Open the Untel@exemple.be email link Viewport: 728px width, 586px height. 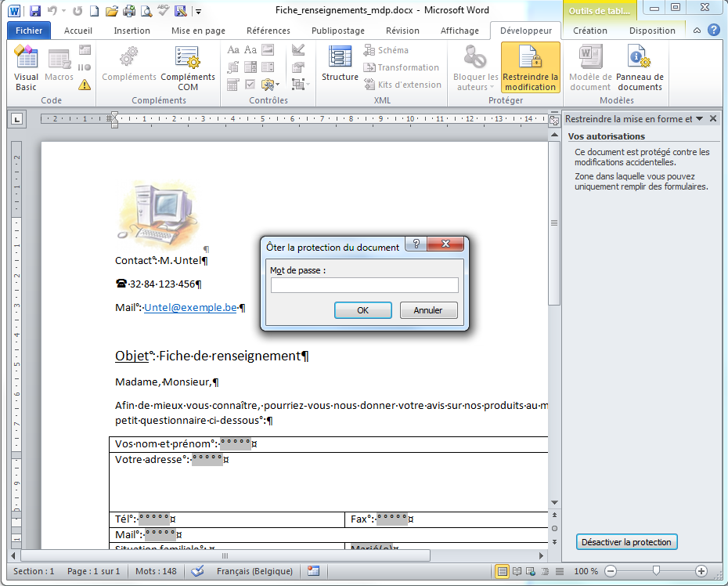tap(190, 308)
